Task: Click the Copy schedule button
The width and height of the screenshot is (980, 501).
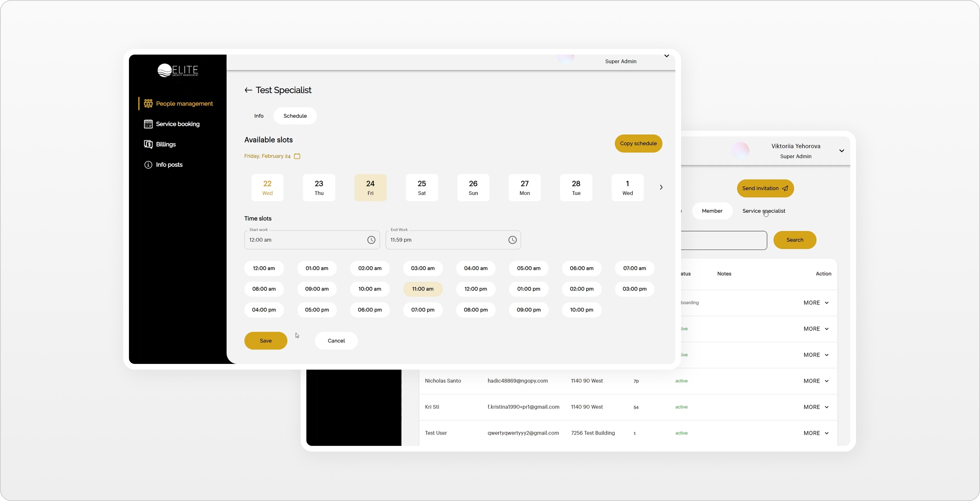Action: tap(638, 144)
